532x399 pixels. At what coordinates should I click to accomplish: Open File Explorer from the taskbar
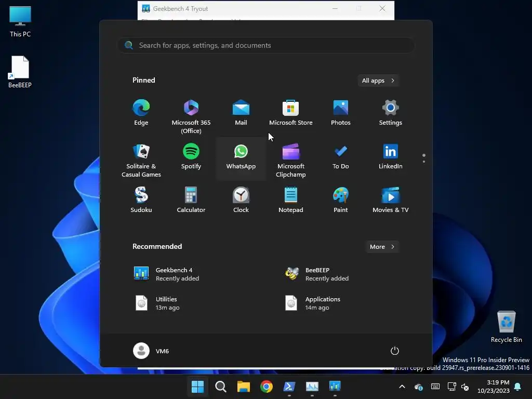point(243,387)
